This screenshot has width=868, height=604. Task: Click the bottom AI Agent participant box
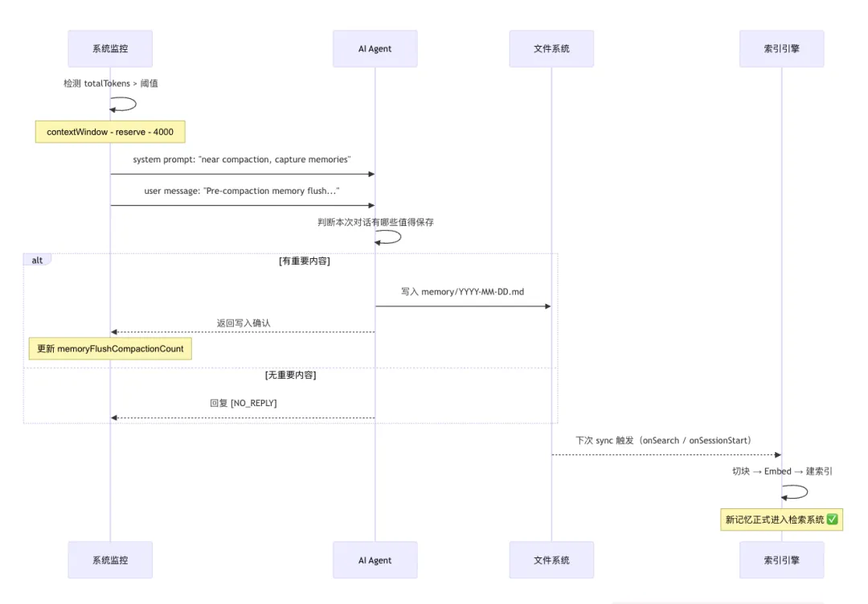375,560
